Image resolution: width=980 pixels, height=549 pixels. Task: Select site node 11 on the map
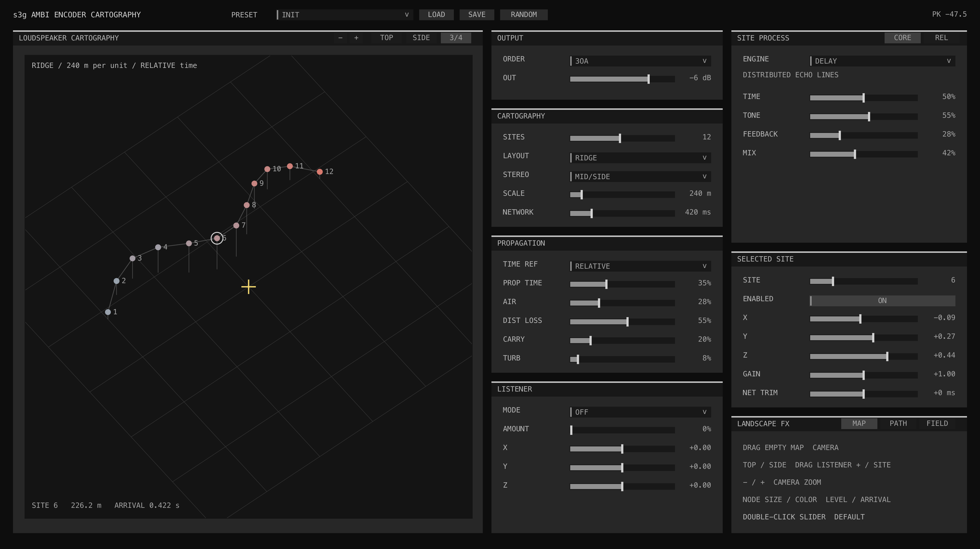pos(290,166)
